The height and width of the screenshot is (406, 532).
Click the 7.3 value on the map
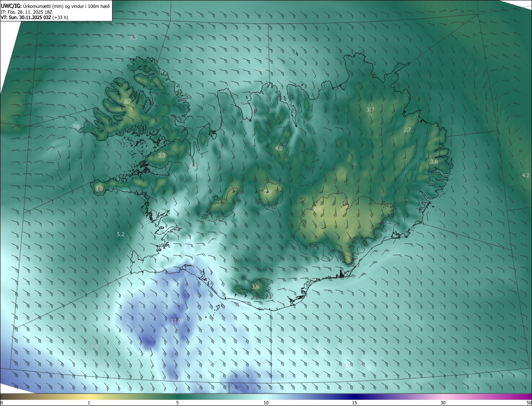(x=133, y=38)
